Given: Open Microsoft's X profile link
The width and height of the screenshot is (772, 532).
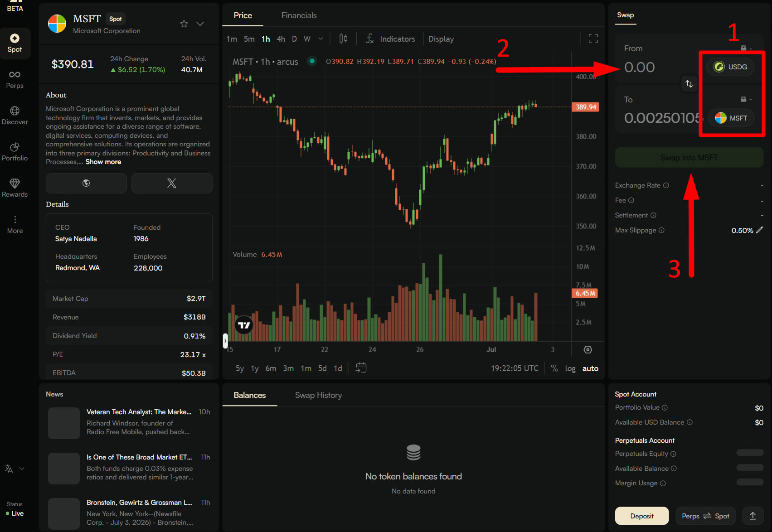Looking at the screenshot, I should (172, 183).
